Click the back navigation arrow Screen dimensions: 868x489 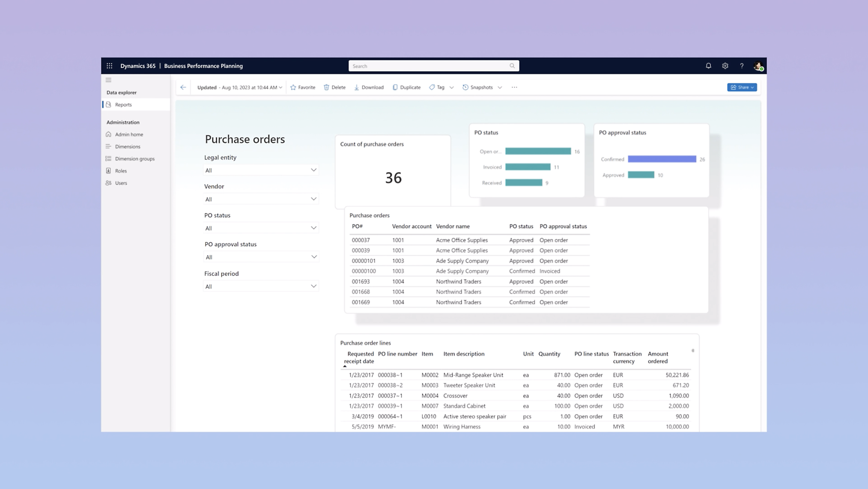(183, 87)
